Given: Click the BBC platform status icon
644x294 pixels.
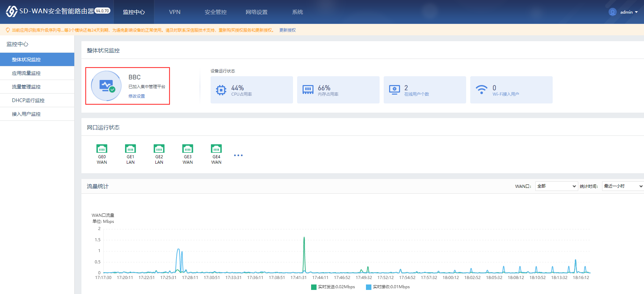Looking at the screenshot, I should (x=106, y=86).
